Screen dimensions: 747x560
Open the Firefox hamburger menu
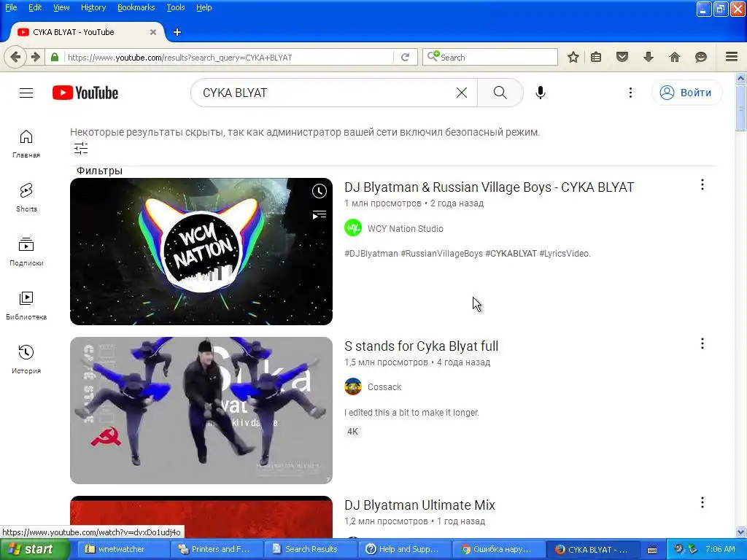click(x=732, y=57)
